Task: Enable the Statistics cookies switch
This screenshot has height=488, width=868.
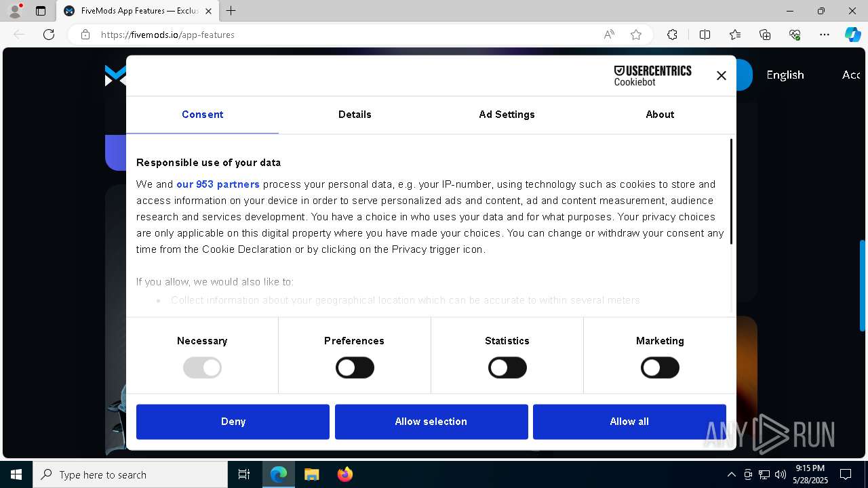Action: [x=507, y=368]
